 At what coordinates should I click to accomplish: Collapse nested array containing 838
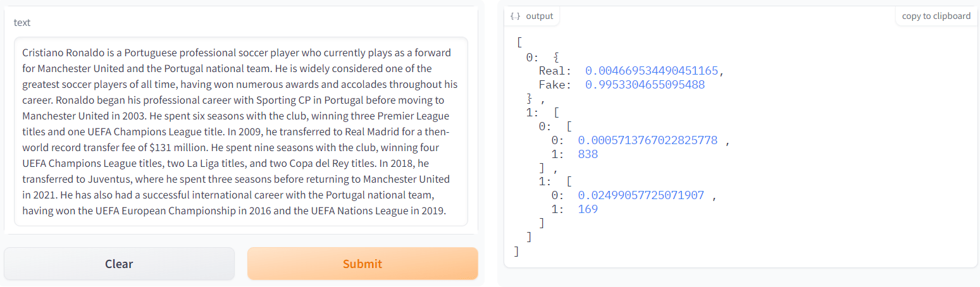[x=569, y=126]
